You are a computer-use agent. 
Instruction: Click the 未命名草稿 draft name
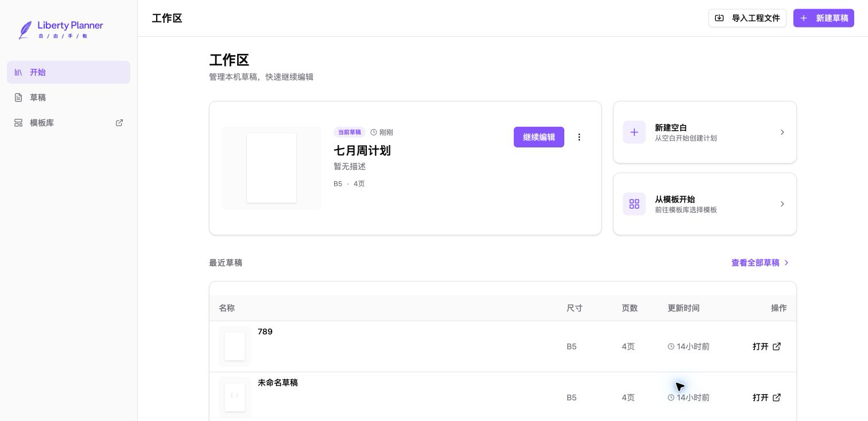pos(278,383)
